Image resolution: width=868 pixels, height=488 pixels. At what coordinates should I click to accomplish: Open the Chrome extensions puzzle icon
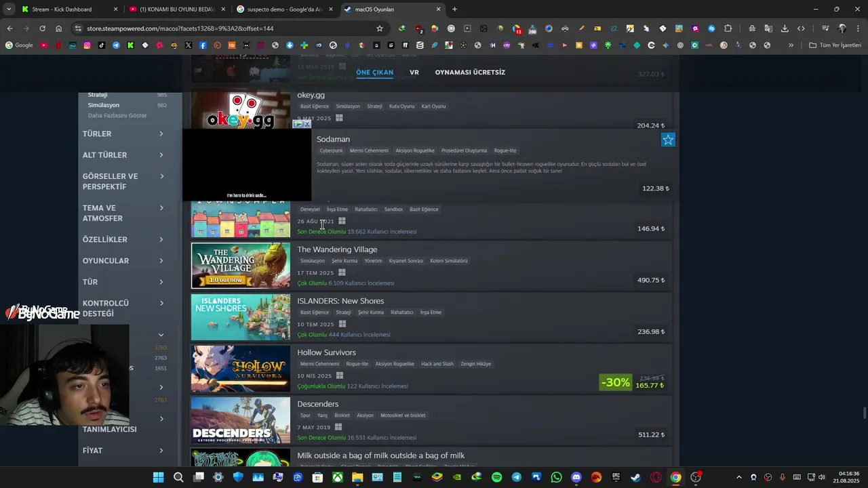point(728,28)
